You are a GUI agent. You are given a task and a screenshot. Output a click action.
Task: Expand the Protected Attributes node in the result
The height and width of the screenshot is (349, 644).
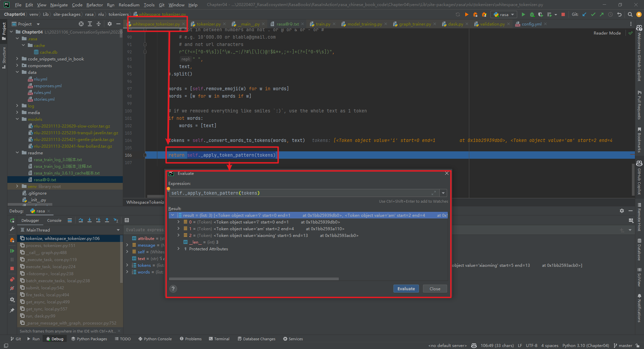(178, 249)
